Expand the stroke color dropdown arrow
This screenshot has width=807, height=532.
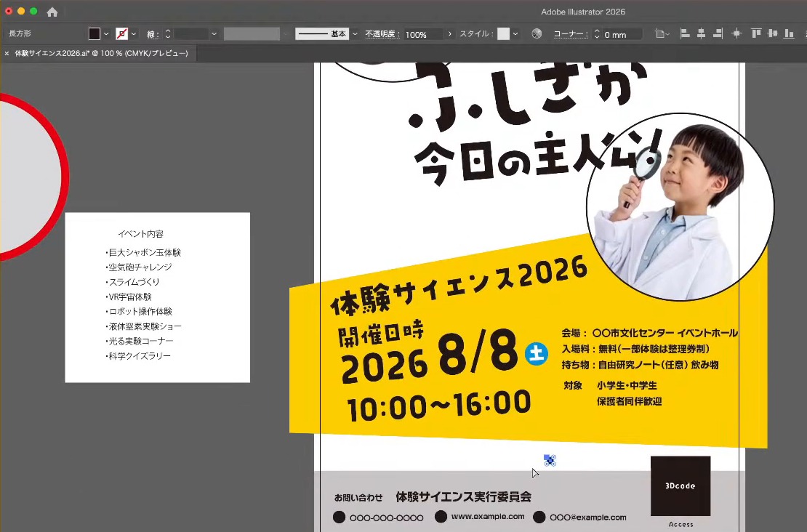pos(134,34)
